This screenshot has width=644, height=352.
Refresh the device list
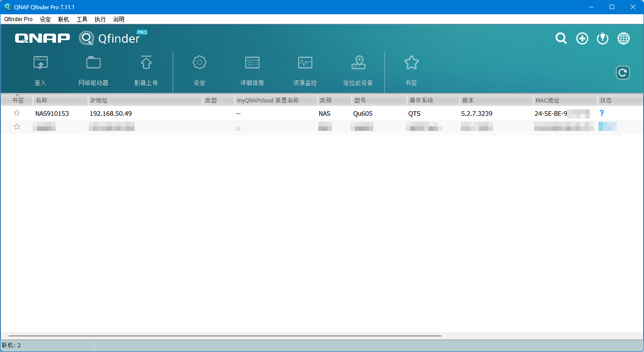(x=622, y=73)
